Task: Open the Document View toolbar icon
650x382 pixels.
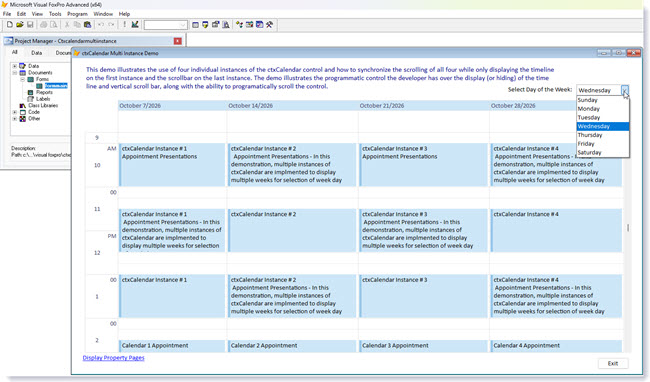Action: [x=226, y=25]
